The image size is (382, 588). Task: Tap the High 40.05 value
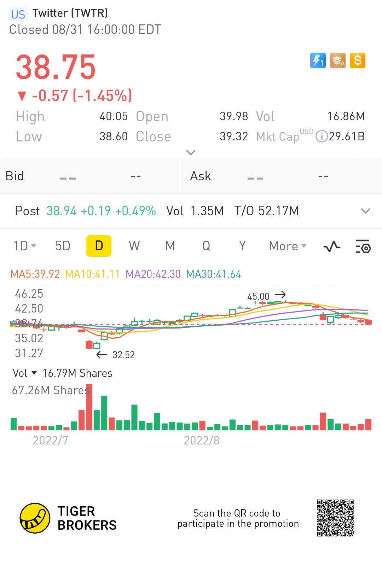(x=114, y=116)
